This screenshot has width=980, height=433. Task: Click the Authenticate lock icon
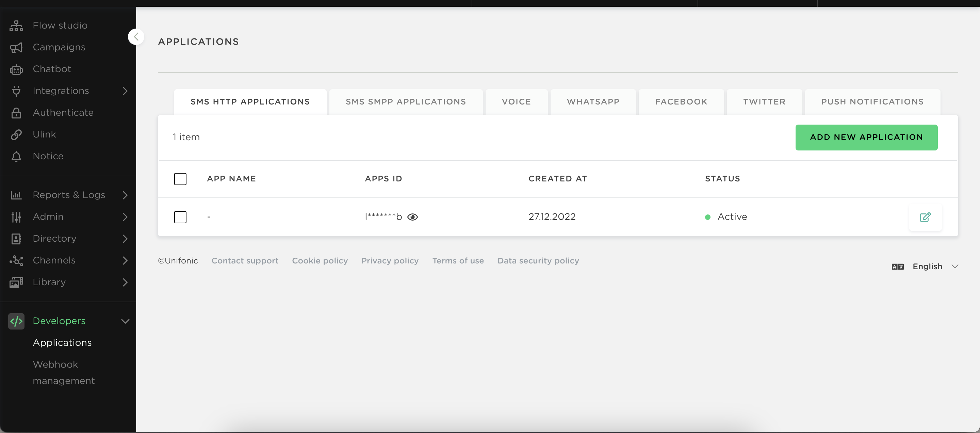(16, 113)
